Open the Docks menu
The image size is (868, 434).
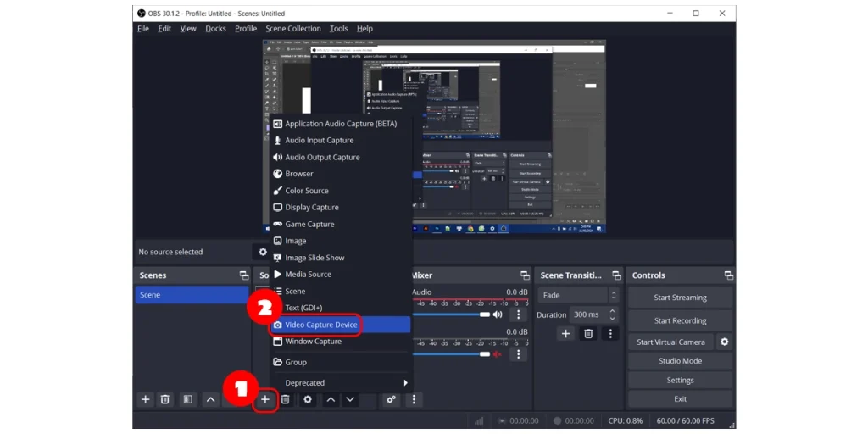tap(216, 28)
